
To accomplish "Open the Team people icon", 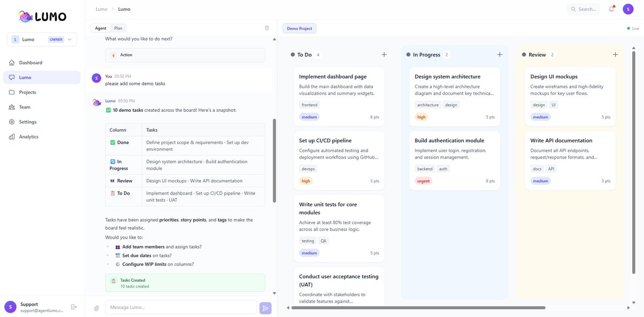I will tap(12, 107).
